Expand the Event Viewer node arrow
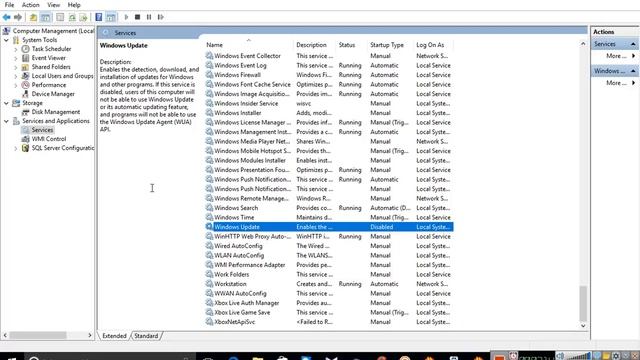This screenshot has width=640, height=360. pos(16,58)
